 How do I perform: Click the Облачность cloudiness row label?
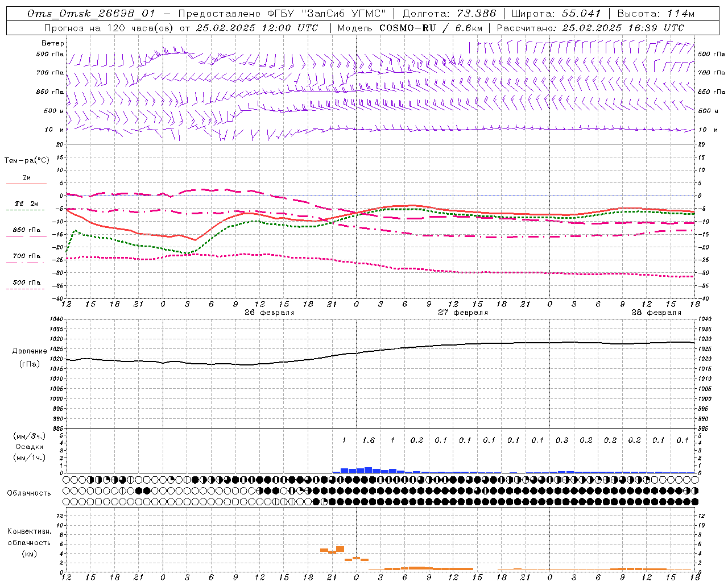29,493
